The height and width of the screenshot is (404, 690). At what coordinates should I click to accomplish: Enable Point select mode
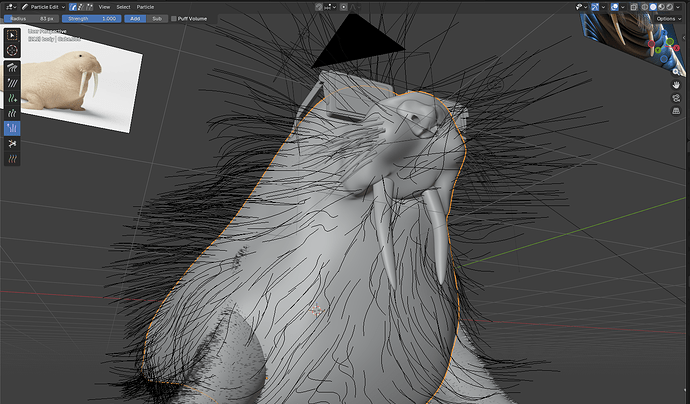pyautogui.click(x=81, y=7)
